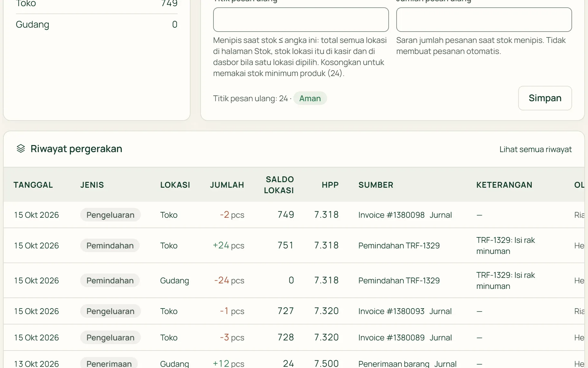Click saldo lokasi value 728

tap(285, 338)
